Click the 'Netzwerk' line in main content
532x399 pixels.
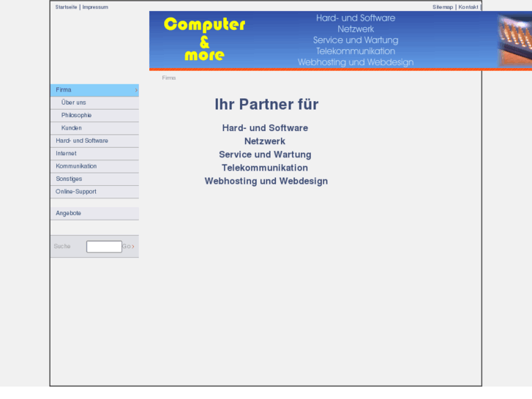coord(265,141)
